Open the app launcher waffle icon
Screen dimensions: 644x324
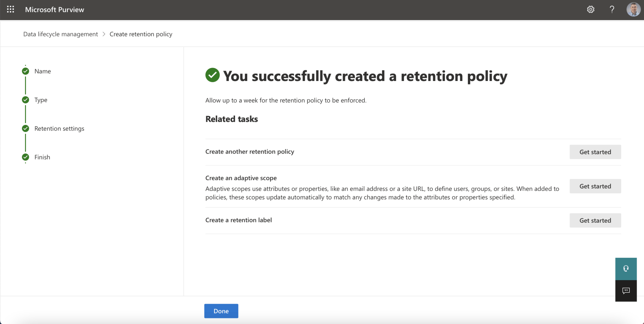point(11,9)
